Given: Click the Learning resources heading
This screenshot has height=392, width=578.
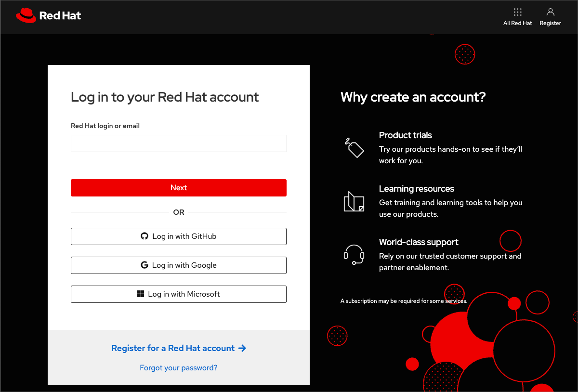Looking at the screenshot, I should click(416, 189).
